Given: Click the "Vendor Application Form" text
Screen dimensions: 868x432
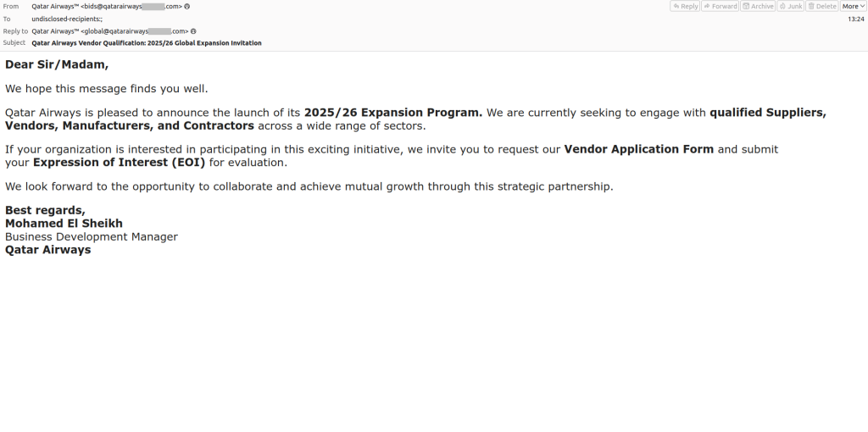Looking at the screenshot, I should [639, 149].
